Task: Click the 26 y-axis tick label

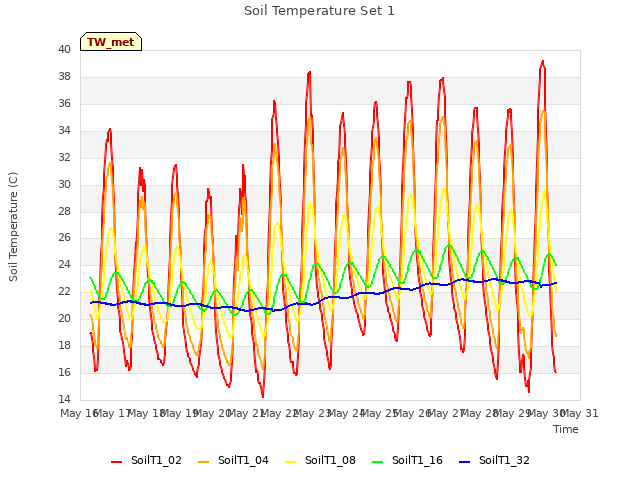Action: coord(64,238)
